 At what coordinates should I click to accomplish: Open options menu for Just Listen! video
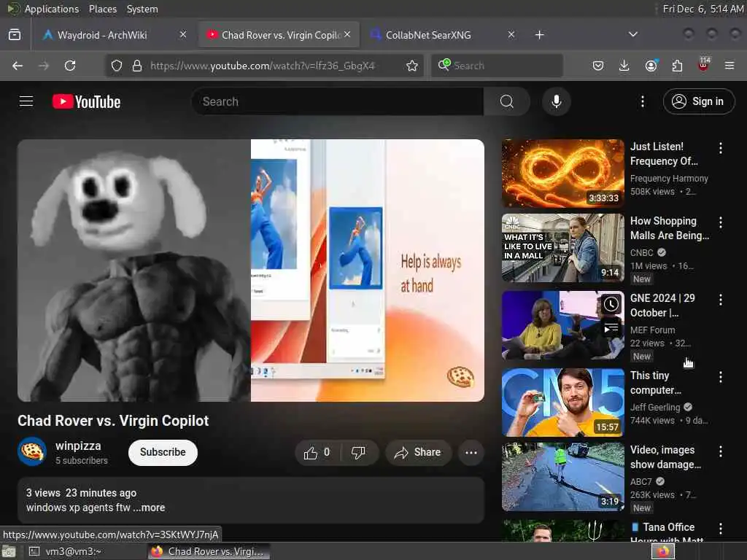(720, 148)
